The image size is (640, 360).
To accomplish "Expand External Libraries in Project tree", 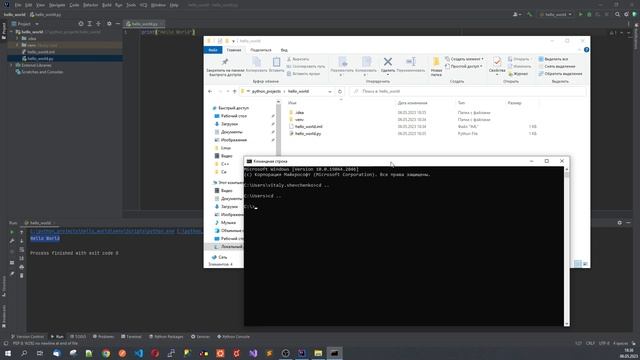I will click(11, 65).
